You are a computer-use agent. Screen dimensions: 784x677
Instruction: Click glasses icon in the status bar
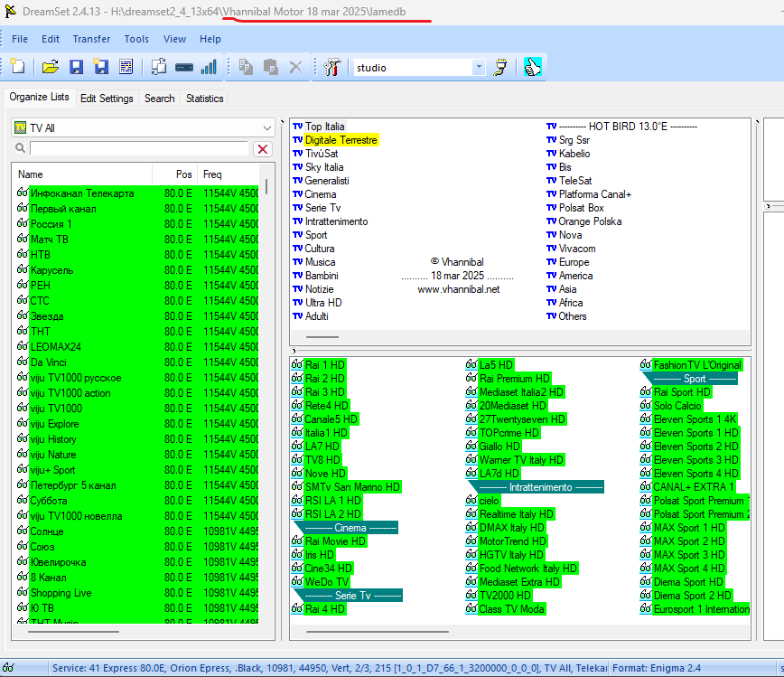8,667
